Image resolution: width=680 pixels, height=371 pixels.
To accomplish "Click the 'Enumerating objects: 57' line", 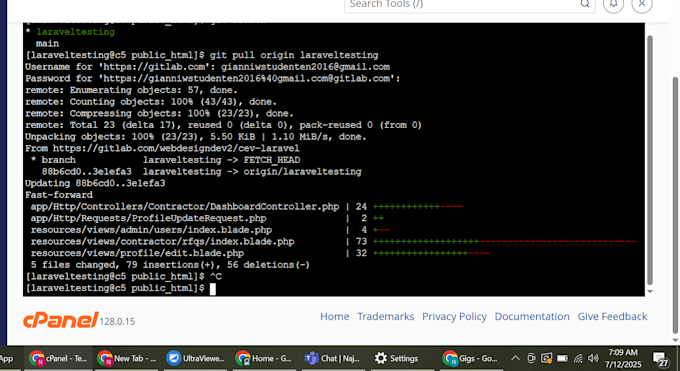I will pyautogui.click(x=131, y=90).
